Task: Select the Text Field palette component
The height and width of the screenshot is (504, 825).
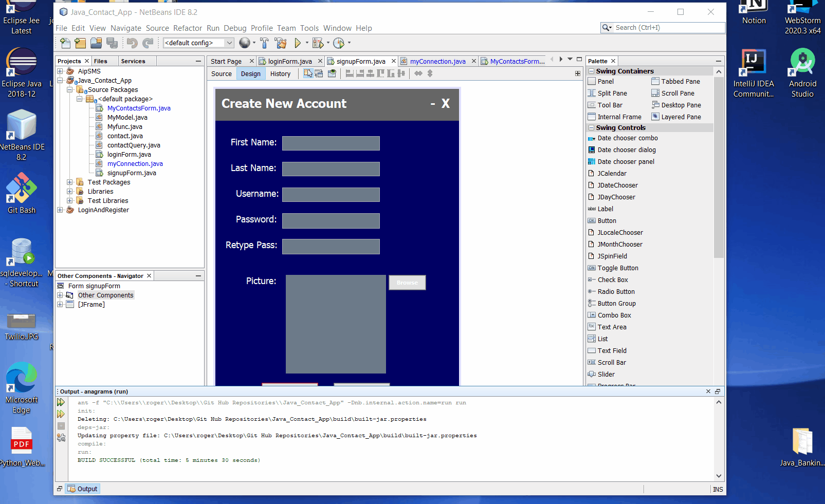Action: 612,350
